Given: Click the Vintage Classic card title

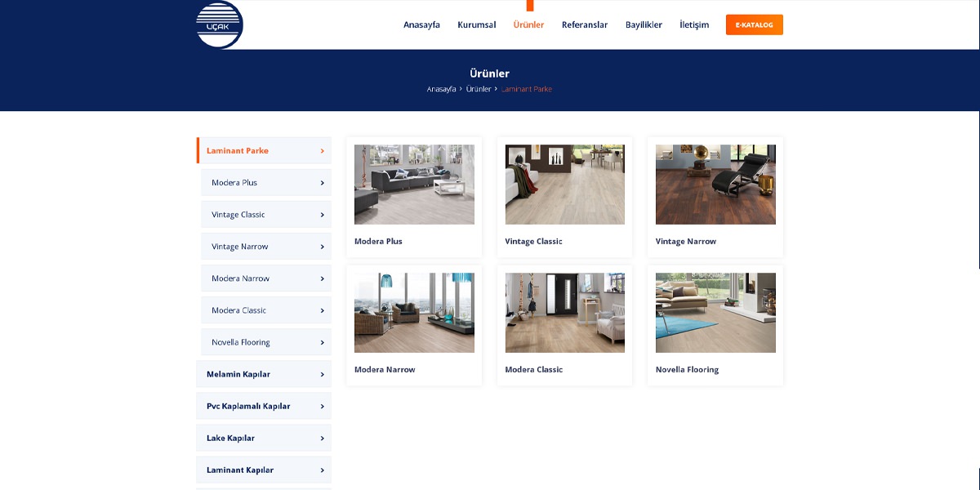Looking at the screenshot, I should click(x=533, y=242).
